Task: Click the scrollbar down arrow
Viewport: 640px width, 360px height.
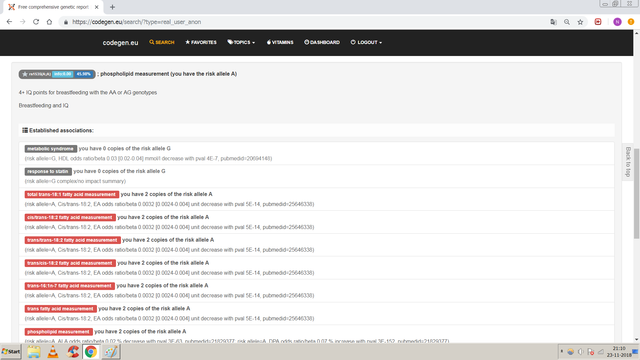Action: (636, 339)
